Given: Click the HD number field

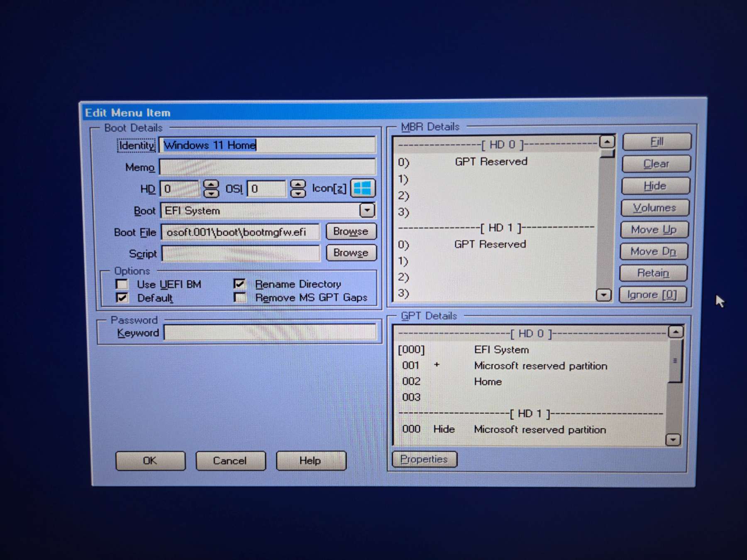Looking at the screenshot, I should pyautogui.click(x=180, y=189).
